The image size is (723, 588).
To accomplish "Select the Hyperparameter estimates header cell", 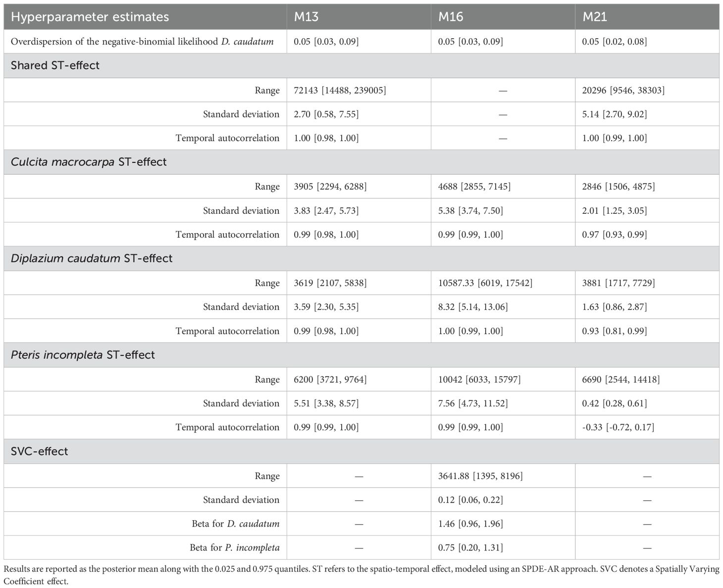I will (90, 17).
